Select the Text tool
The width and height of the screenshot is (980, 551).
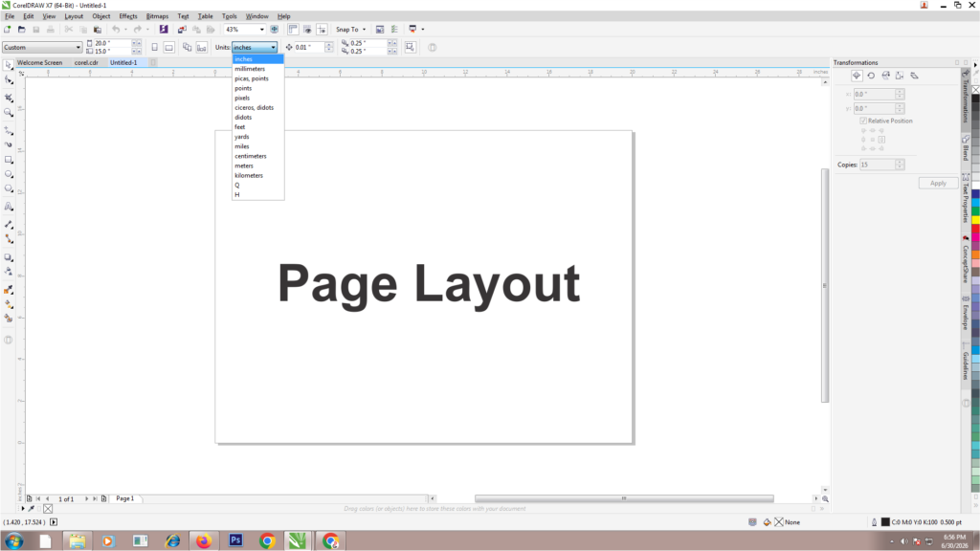click(8, 207)
